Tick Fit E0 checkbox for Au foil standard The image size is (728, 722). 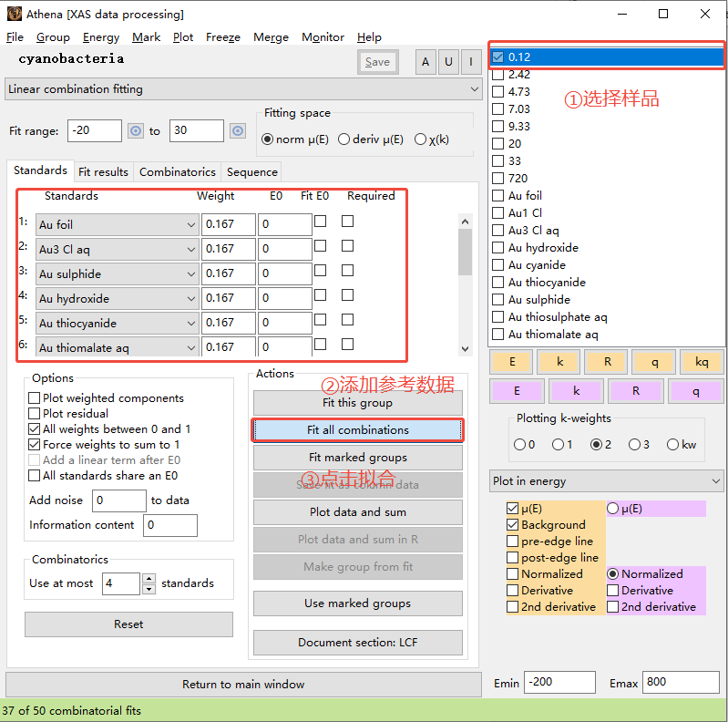(x=321, y=222)
